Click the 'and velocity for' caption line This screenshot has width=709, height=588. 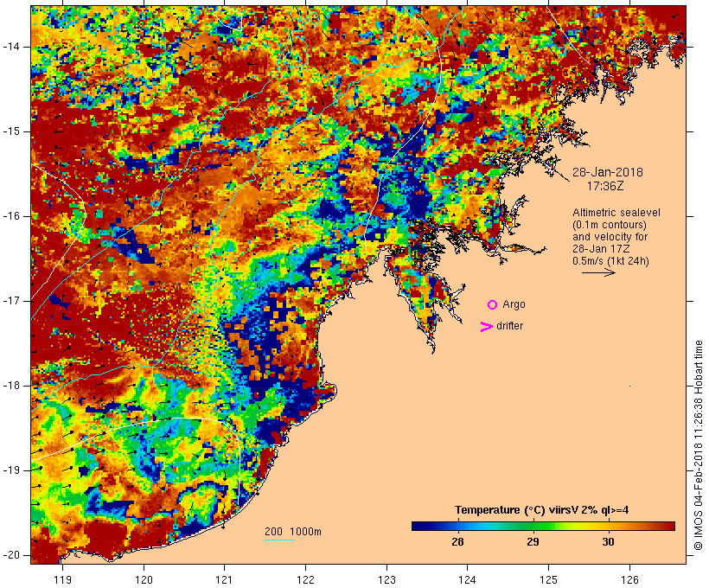610,237
